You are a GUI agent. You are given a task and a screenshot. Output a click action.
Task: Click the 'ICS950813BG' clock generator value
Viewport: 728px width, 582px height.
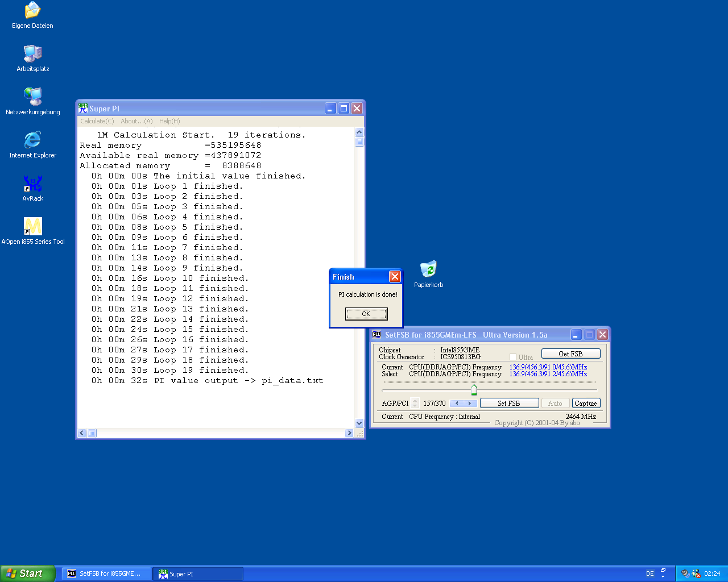point(460,357)
